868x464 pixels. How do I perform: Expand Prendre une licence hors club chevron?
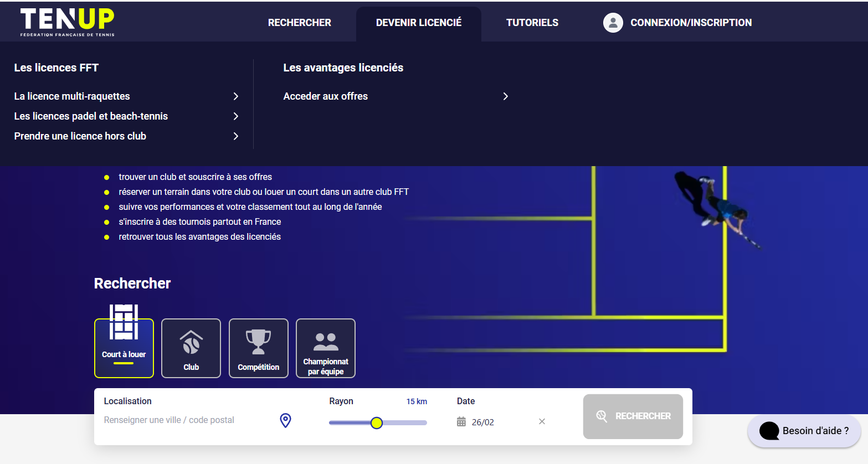(236, 136)
